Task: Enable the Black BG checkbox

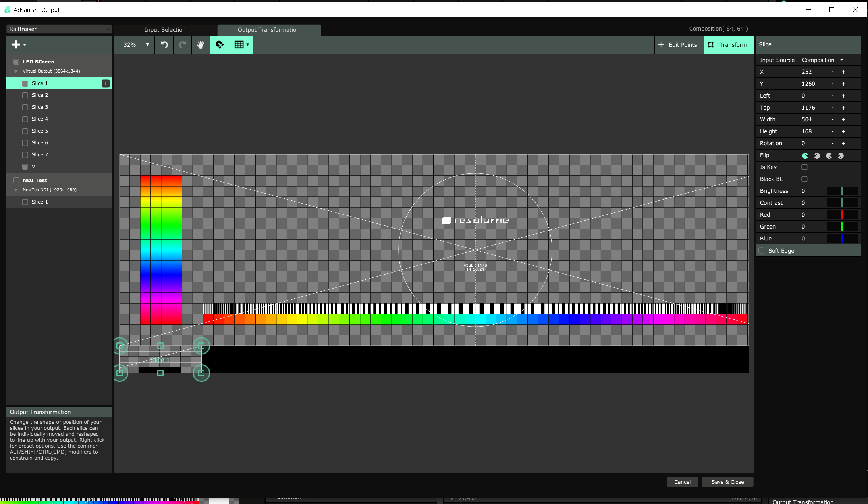Action: click(x=804, y=179)
